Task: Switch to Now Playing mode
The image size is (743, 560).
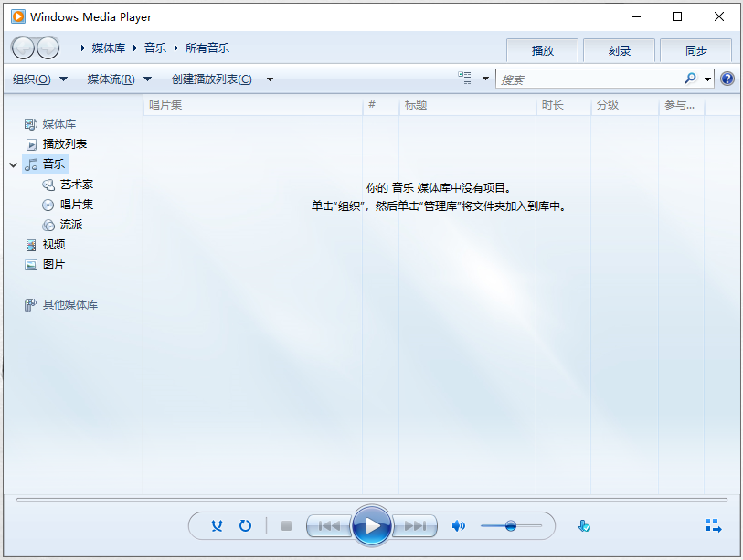Action: coord(713,525)
